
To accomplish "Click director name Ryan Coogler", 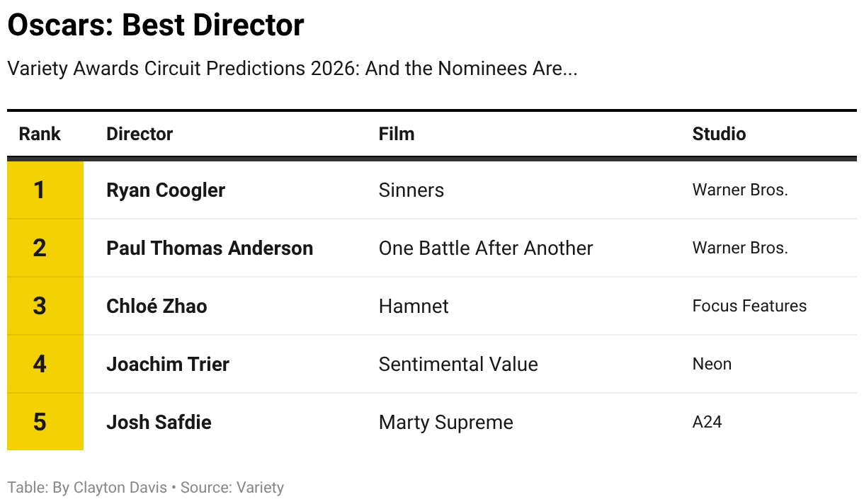I will [x=166, y=190].
